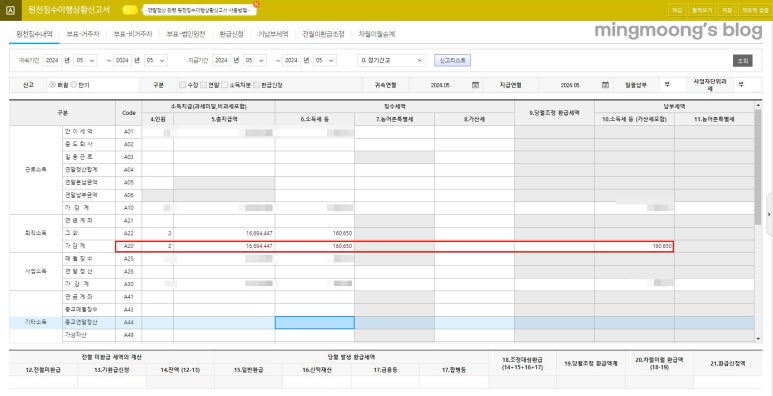Switch to the 부표-비거주자 tab
The image size is (773, 396).
(x=133, y=34)
